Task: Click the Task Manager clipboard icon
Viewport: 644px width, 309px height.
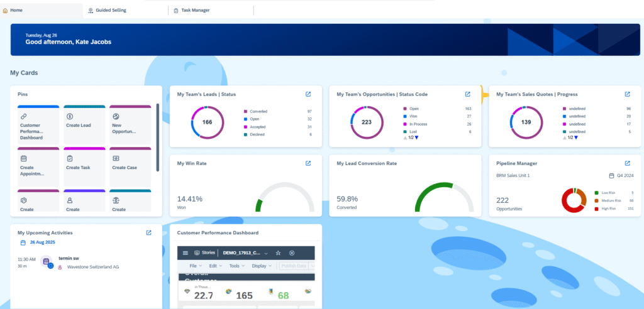Action: click(x=176, y=10)
